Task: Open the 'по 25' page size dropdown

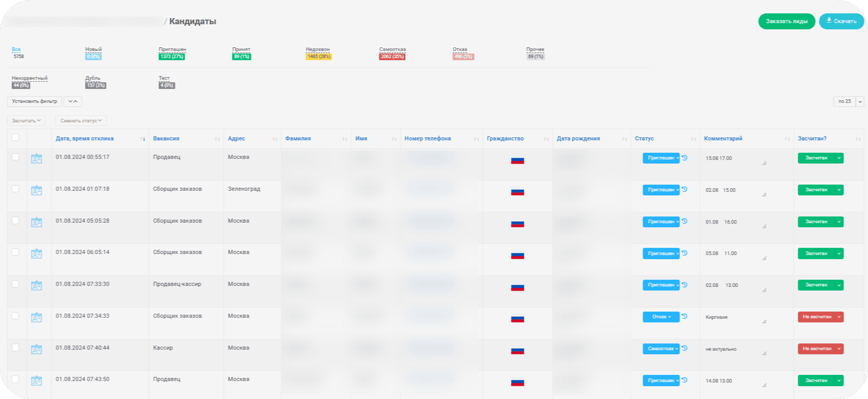Action: (x=848, y=101)
